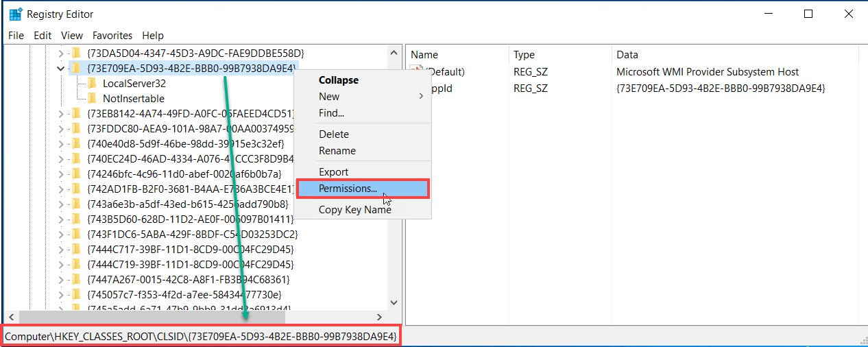Open the View menu
Screen dimensions: 868x347
[x=72, y=35]
